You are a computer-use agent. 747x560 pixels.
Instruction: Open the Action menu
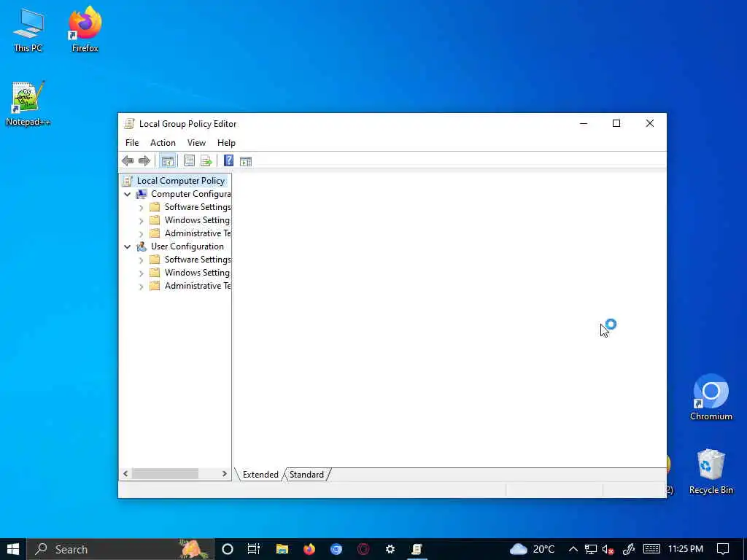pos(163,143)
